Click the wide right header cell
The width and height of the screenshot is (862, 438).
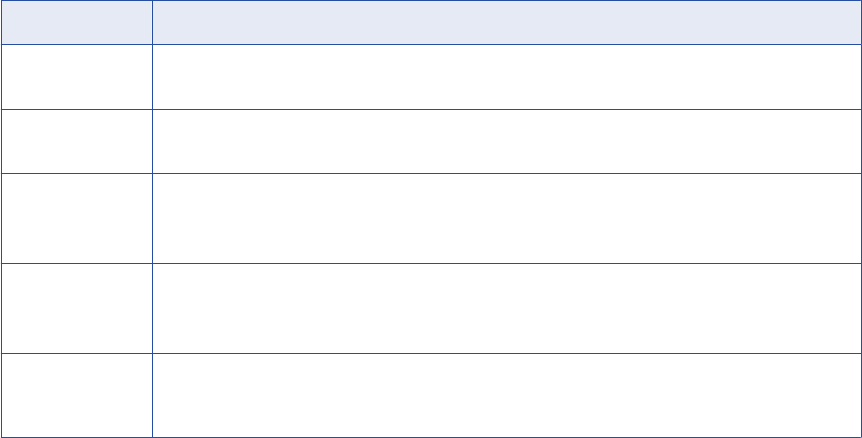click(506, 21)
